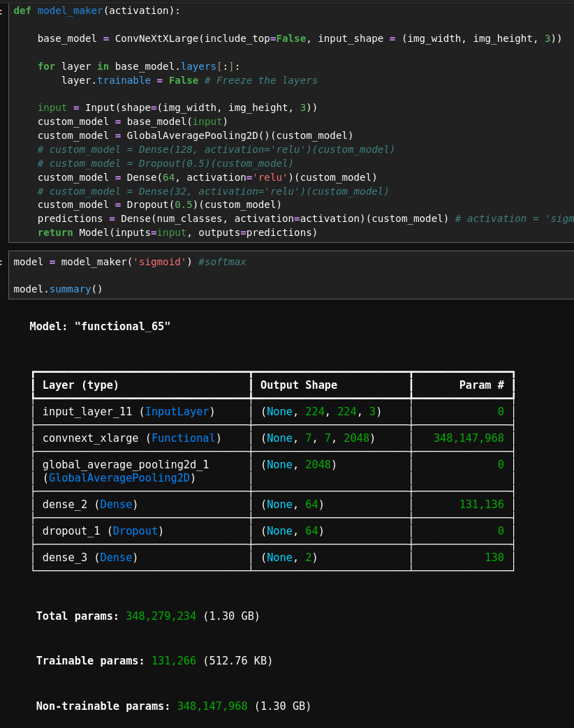Viewport: 574px width, 728px height.
Task: Click the 130 param count
Action: [x=494, y=557]
